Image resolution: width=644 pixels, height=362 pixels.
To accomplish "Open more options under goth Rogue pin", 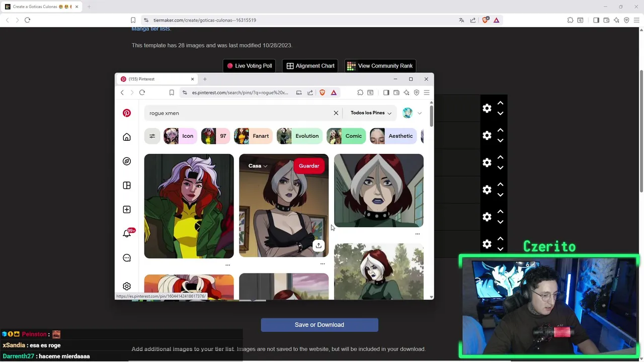I will pyautogui.click(x=323, y=263).
